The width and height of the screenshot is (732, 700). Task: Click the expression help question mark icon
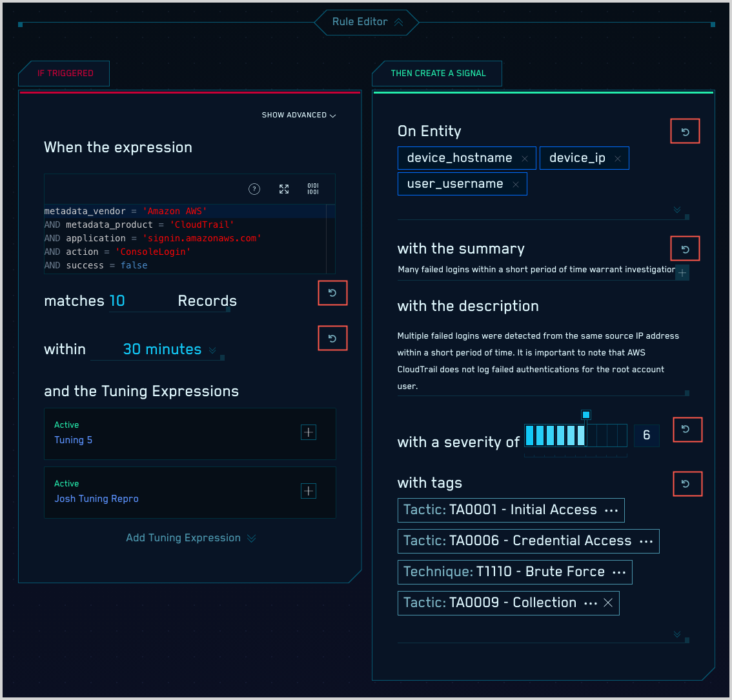click(x=254, y=189)
